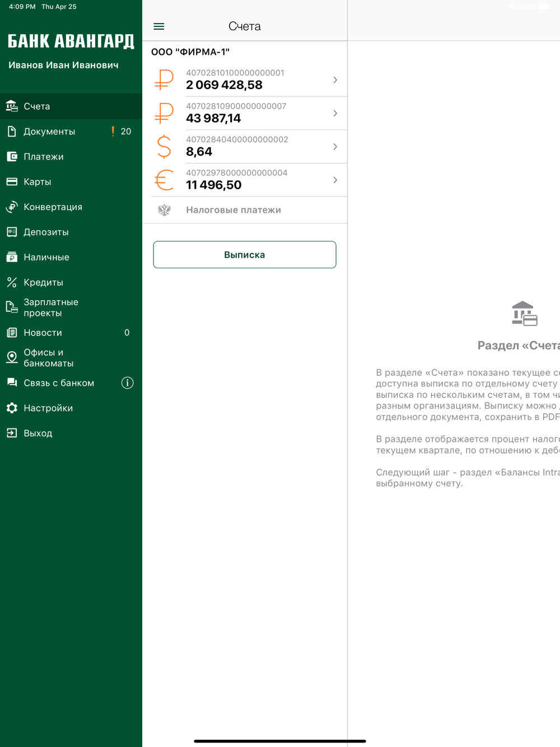Go to Депозиты section
This screenshot has height=747, width=560.
(71, 232)
